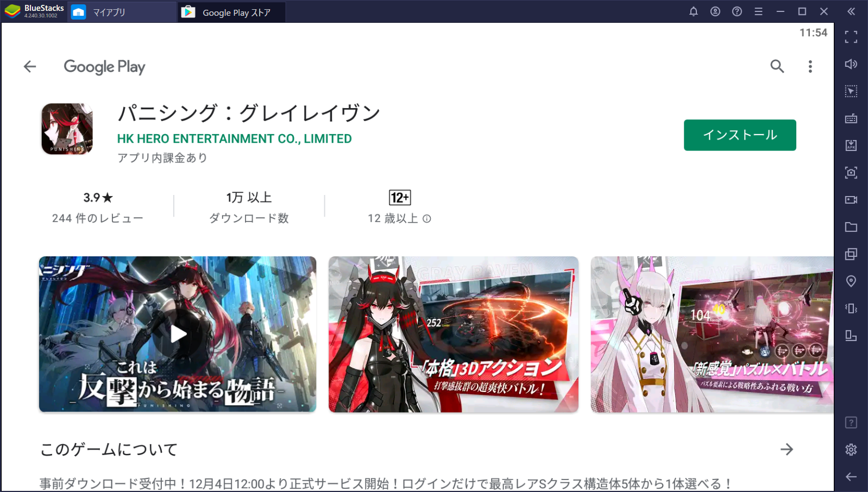Open sidebar help question mark box

(851, 422)
